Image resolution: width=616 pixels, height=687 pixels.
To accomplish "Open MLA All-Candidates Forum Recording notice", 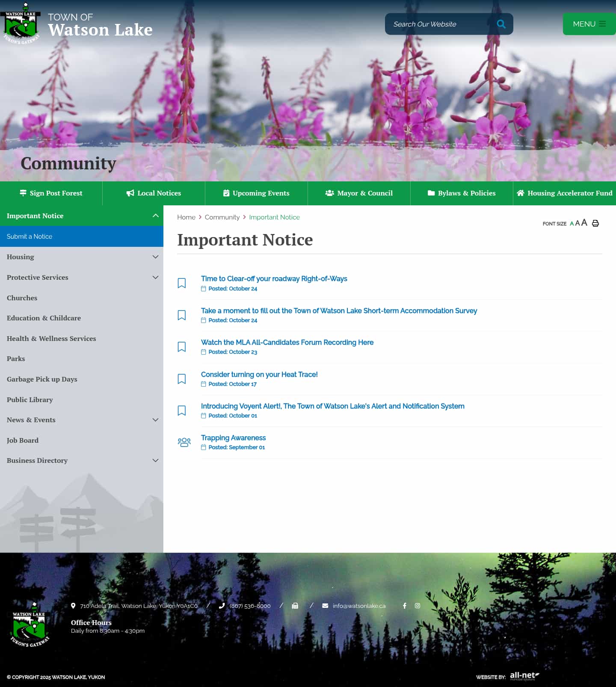I will [x=287, y=343].
